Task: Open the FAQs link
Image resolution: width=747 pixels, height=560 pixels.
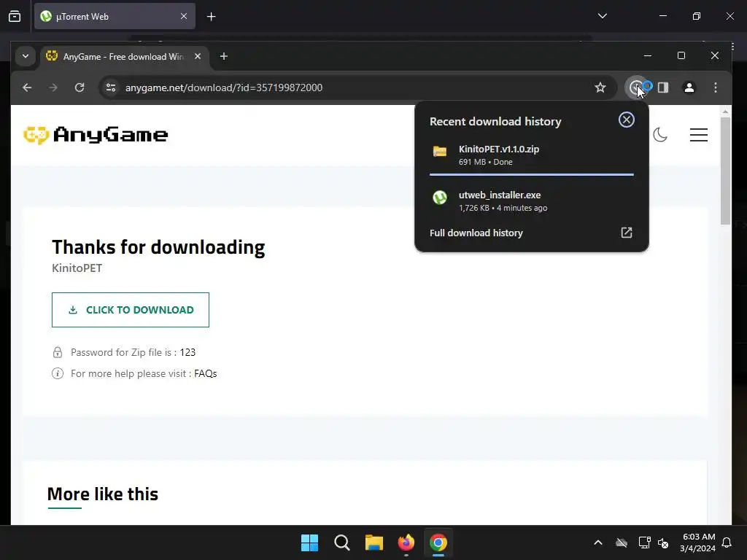Action: coord(205,373)
